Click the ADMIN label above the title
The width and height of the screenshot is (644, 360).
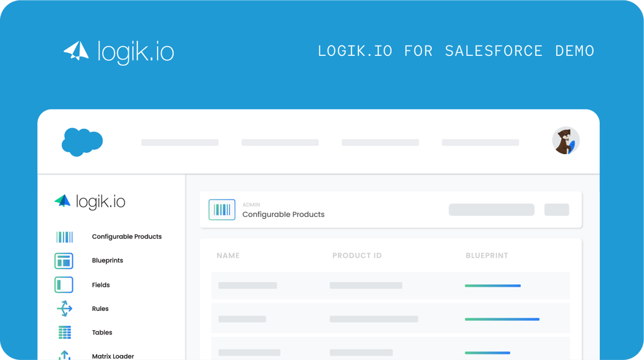tap(251, 205)
